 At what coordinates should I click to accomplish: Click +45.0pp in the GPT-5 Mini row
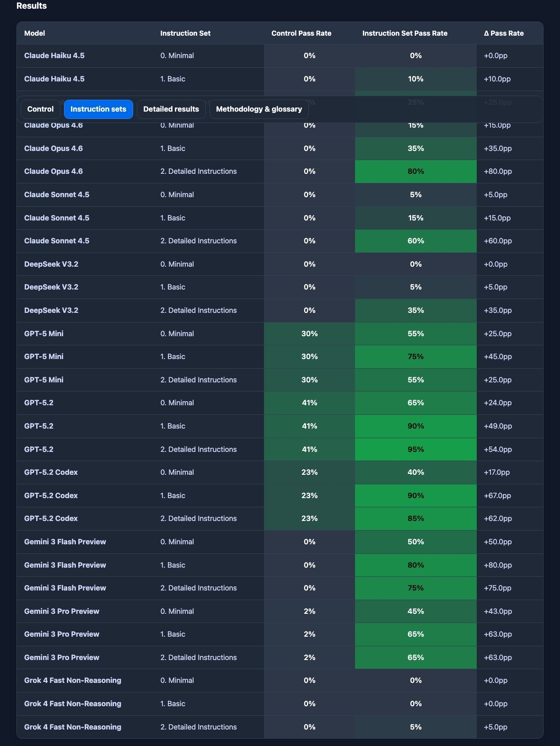click(x=497, y=357)
